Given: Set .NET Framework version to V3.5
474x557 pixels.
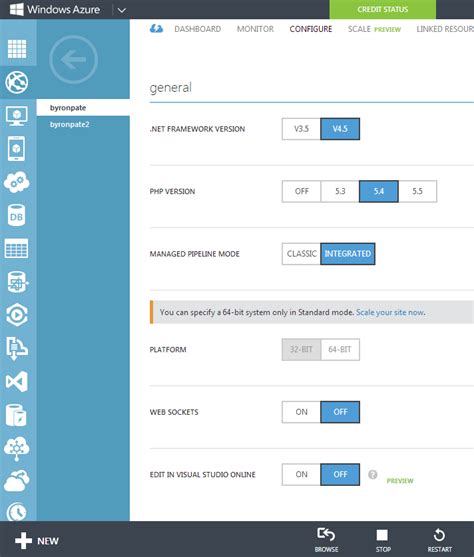Looking at the screenshot, I should click(301, 129).
